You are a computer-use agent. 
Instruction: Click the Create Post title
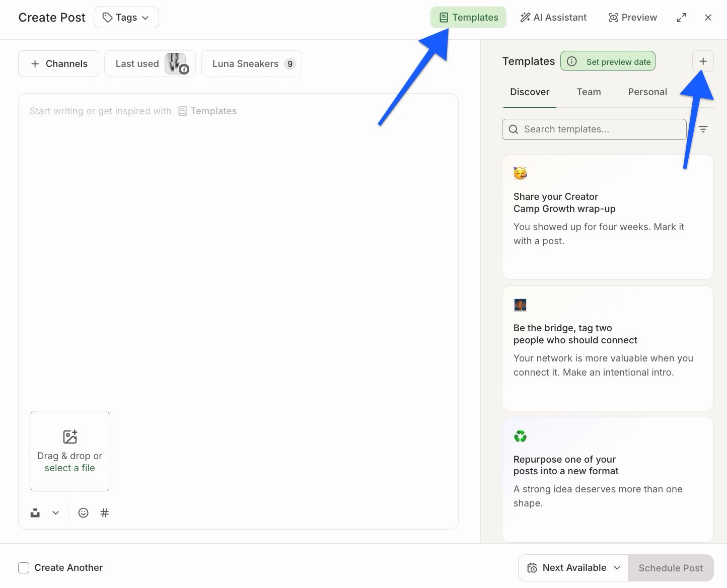coord(52,18)
